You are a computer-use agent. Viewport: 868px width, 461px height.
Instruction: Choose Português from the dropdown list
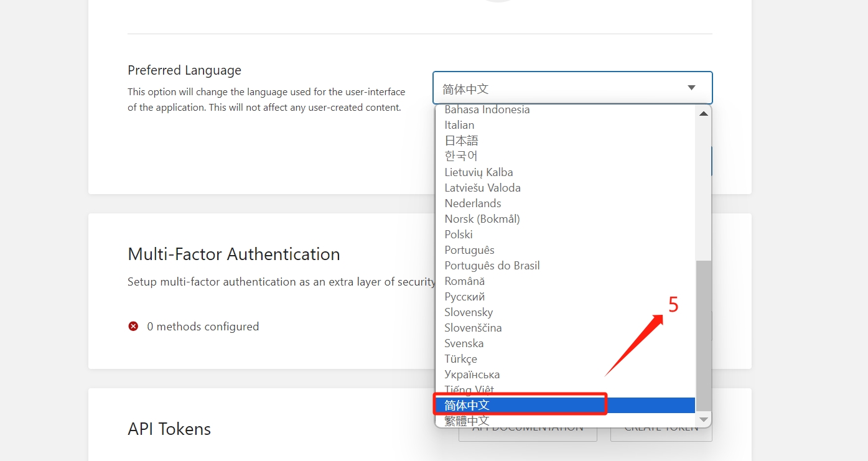[x=565, y=249]
